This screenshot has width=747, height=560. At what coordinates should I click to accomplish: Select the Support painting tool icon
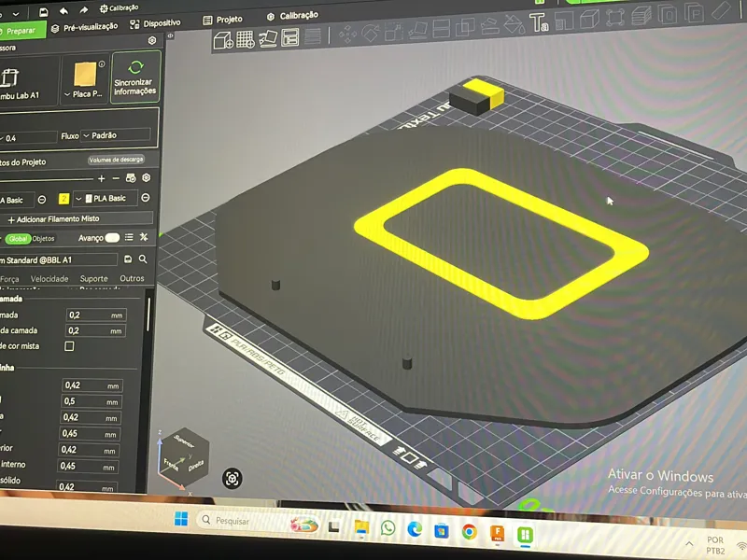pyautogui.click(x=489, y=26)
